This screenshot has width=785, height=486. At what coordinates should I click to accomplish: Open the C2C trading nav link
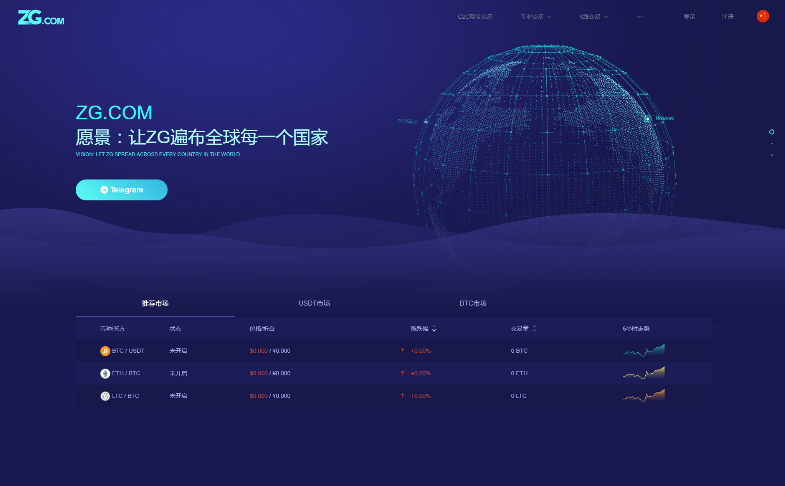click(x=475, y=17)
